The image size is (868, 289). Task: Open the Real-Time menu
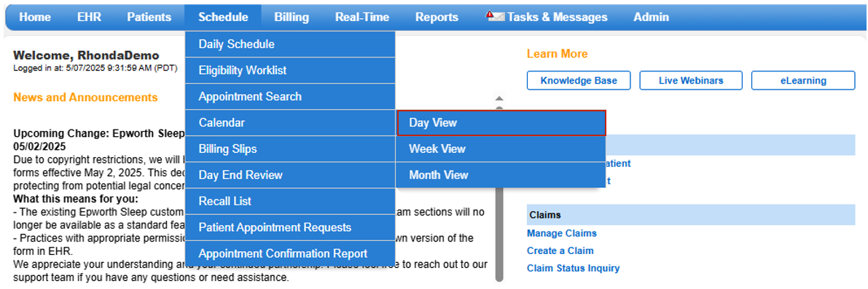click(362, 17)
